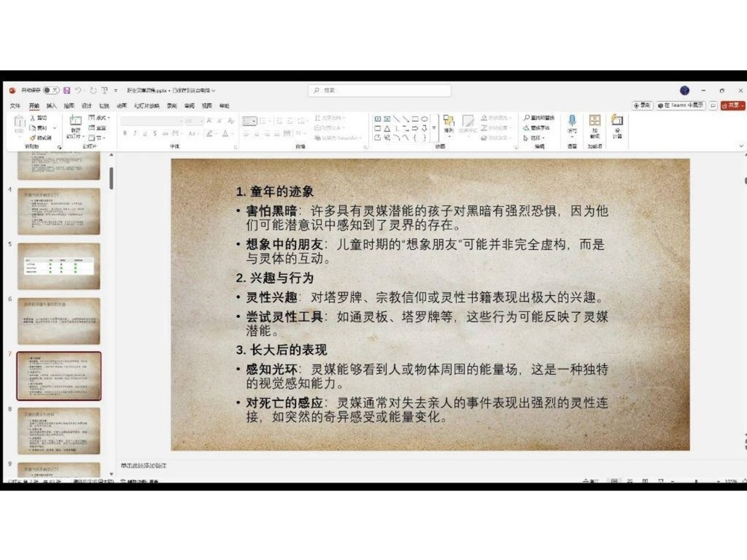
Task: Open the 幻灯片放映 (Slide Show) tab
Action: 146,106
